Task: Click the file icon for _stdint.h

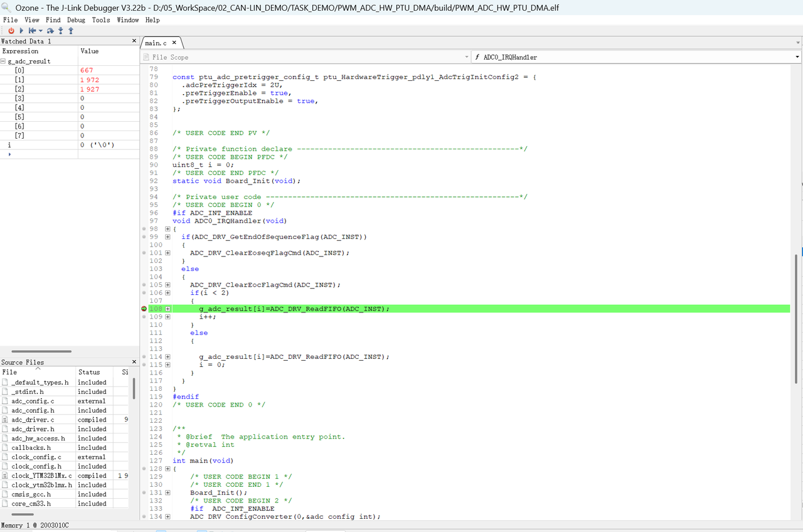Action: (x=5, y=391)
